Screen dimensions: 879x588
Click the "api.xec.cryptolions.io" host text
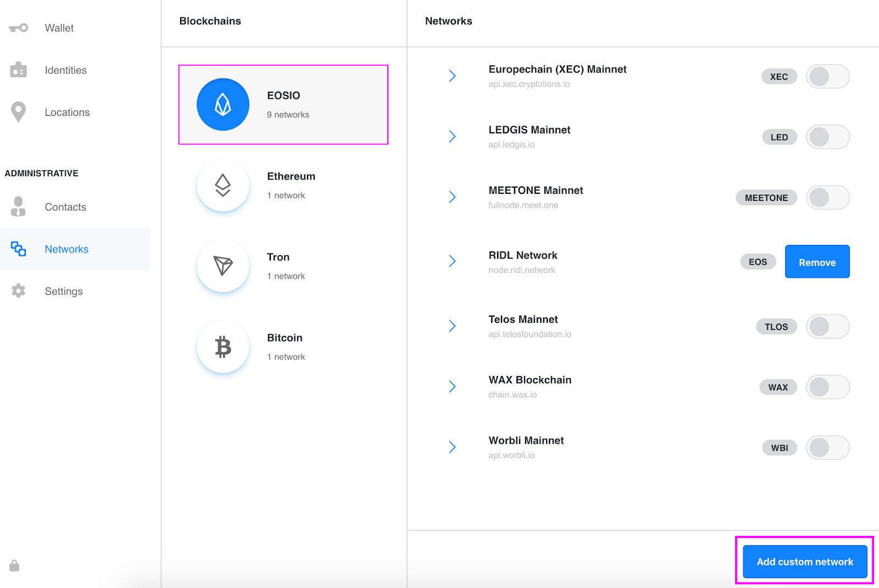coord(529,84)
